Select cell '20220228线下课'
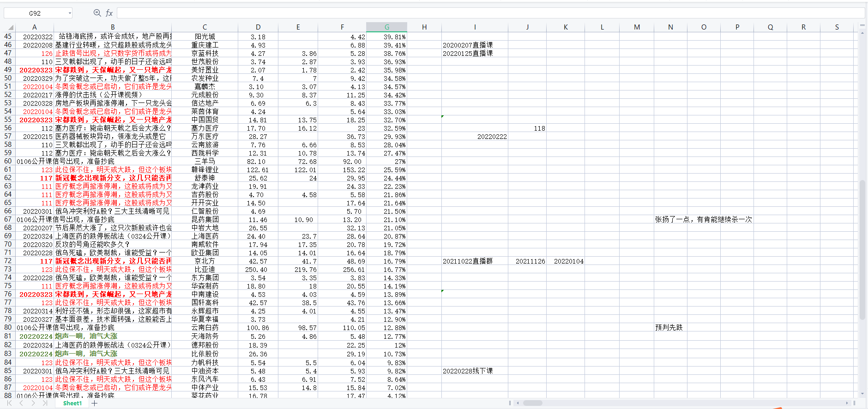 tap(475, 371)
